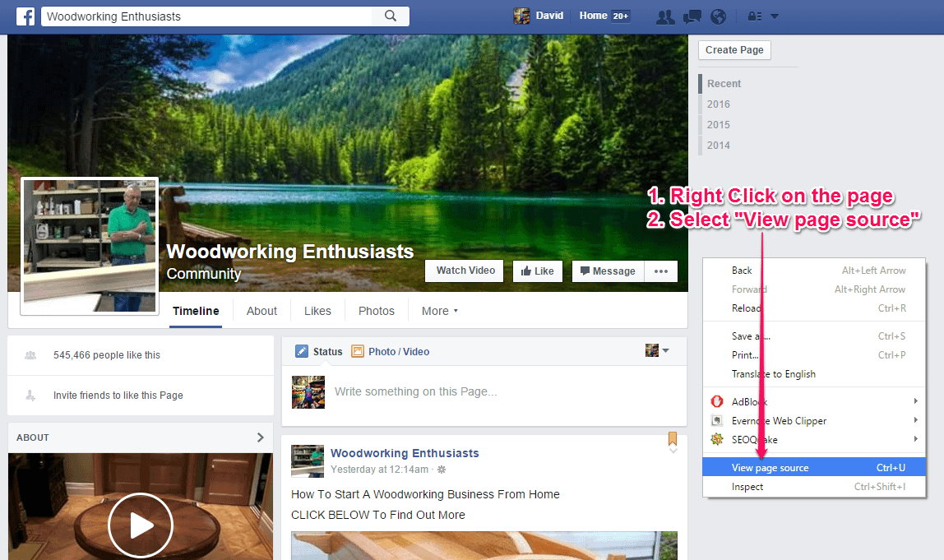Open the notifications globe icon
This screenshot has width=944, height=560.
[x=718, y=17]
